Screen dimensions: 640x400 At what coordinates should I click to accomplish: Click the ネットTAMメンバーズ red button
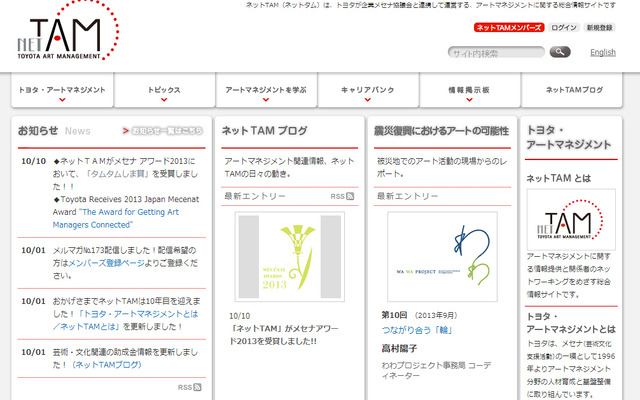click(x=509, y=27)
